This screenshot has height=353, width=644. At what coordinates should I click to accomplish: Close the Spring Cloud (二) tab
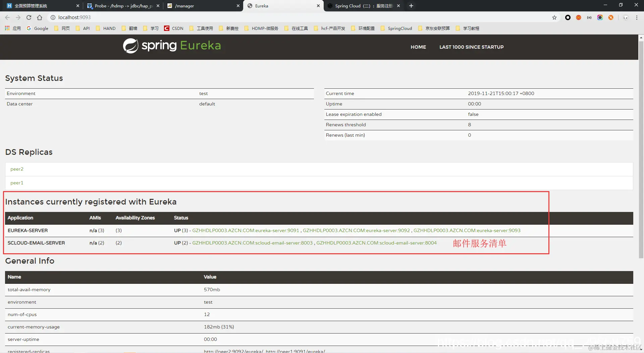point(398,6)
